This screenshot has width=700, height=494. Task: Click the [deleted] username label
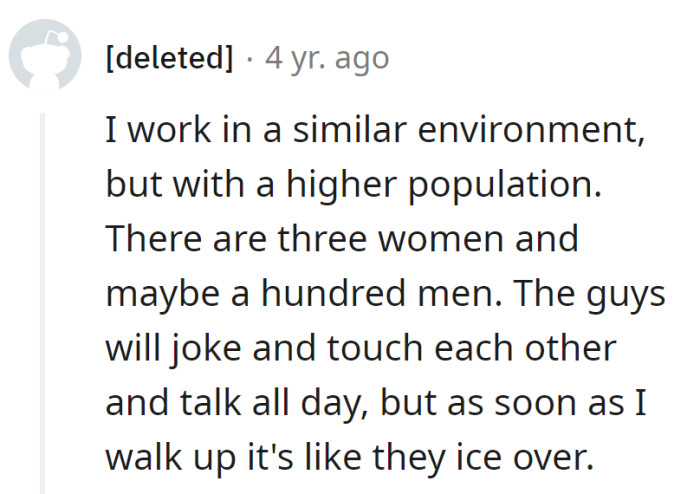[168, 58]
